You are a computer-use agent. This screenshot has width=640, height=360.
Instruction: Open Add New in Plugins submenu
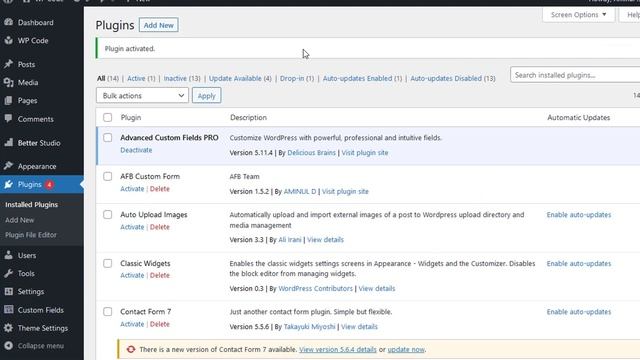pos(20,220)
